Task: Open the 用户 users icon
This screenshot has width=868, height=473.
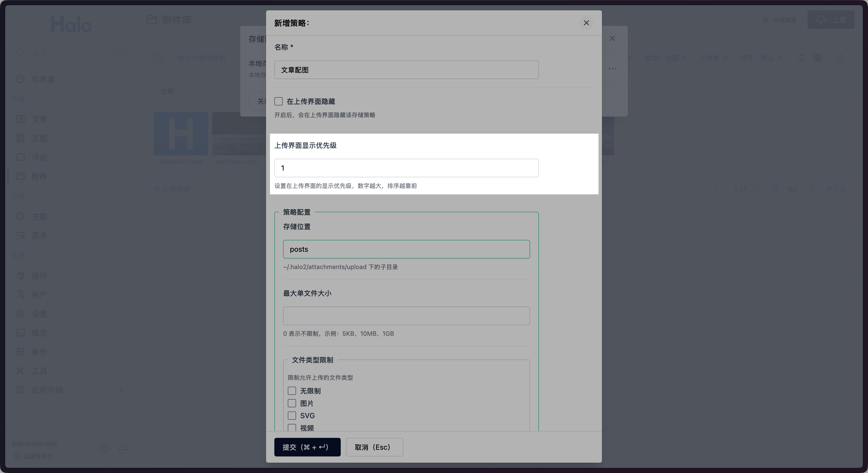Action: 21,294
